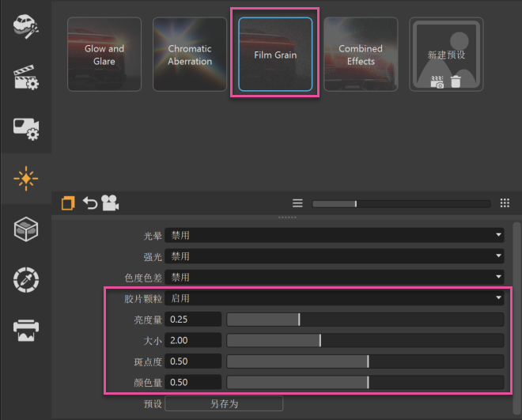This screenshot has width=522, height=420.
Task: Click the 胶片颗粒 label
Action: click(x=143, y=299)
